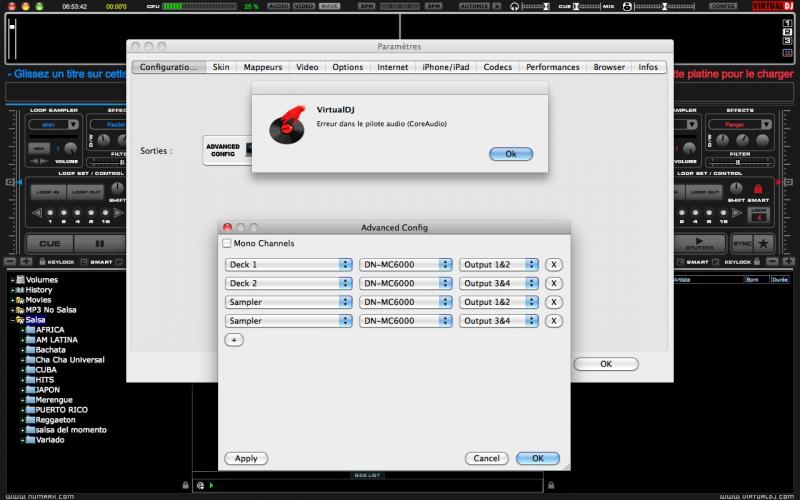This screenshot has width=800, height=500.
Task: Confirm Advanced Config with OK
Action: pos(538,458)
